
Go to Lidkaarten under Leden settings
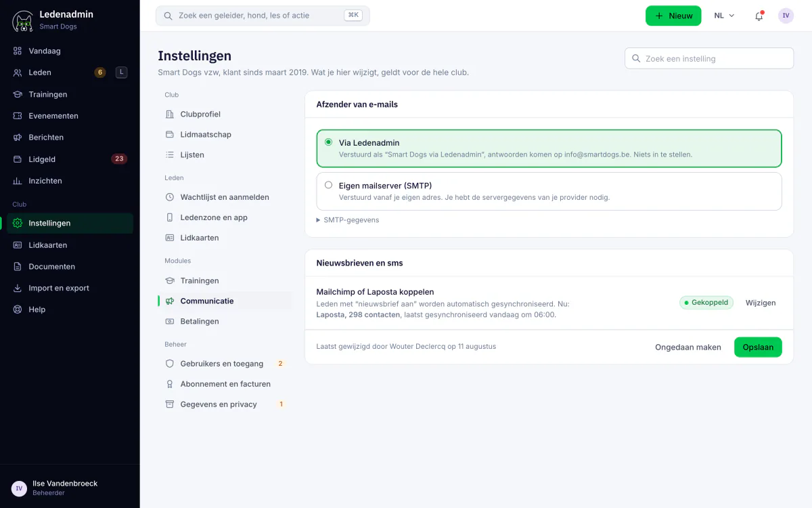(x=225, y=238)
